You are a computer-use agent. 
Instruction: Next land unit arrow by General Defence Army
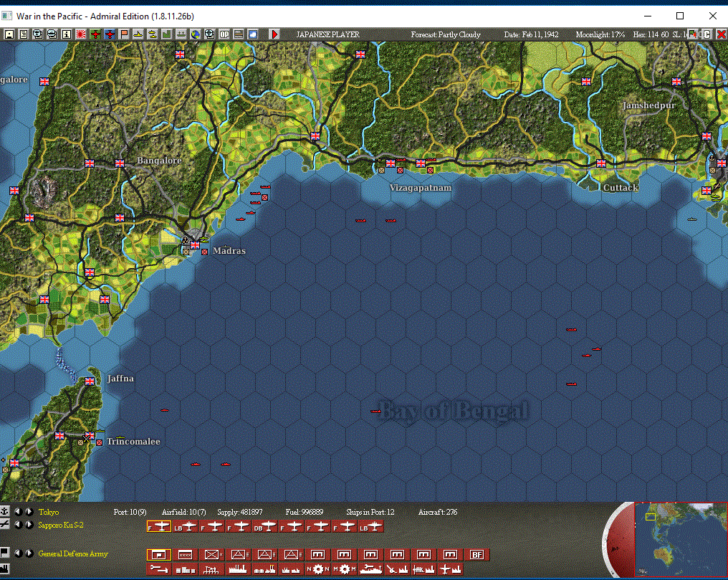pyautogui.click(x=29, y=553)
